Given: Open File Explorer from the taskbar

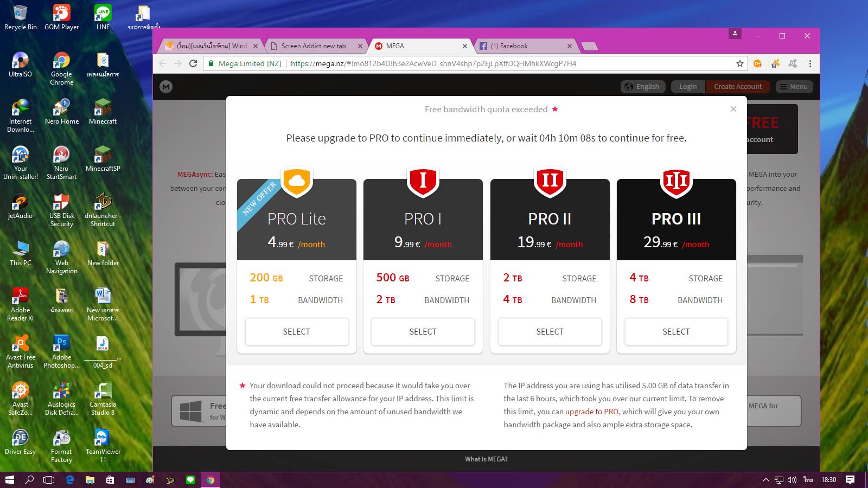Looking at the screenshot, I should coord(90,480).
